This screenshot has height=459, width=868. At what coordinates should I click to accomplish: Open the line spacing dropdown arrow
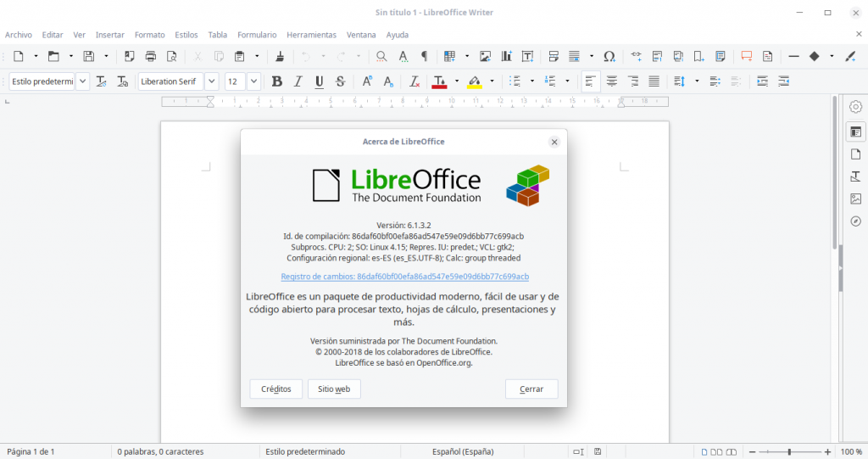tap(697, 81)
